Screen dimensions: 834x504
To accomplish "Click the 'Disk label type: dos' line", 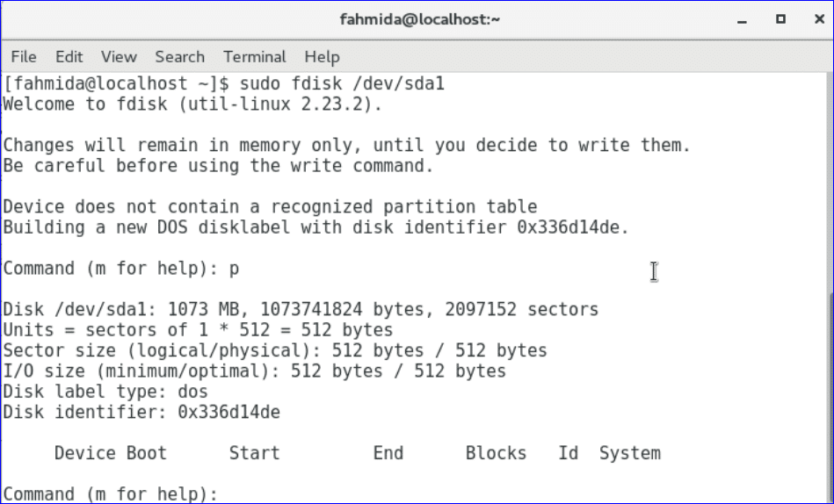I will (x=105, y=392).
